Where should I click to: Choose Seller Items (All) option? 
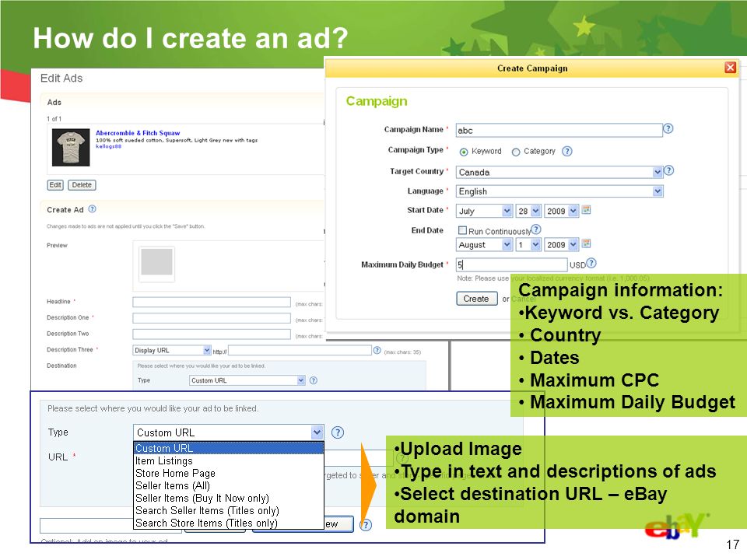[x=229, y=485]
